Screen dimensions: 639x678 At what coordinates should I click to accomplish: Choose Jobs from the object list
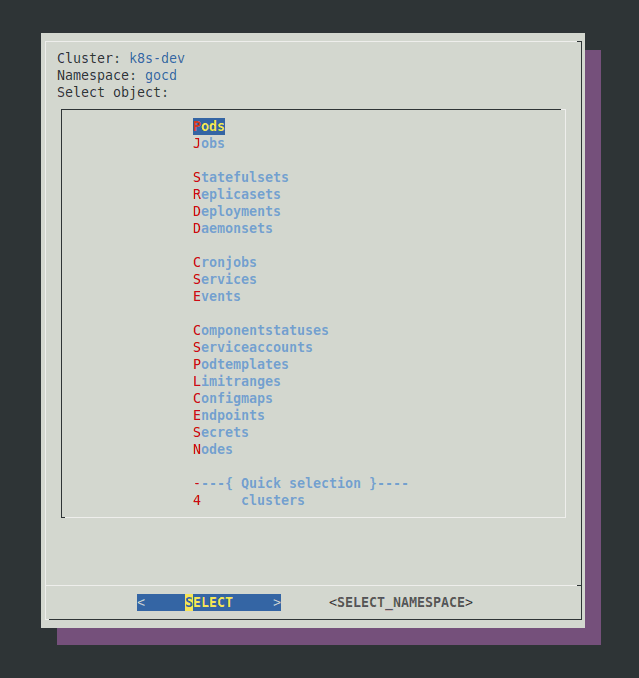tap(209, 144)
